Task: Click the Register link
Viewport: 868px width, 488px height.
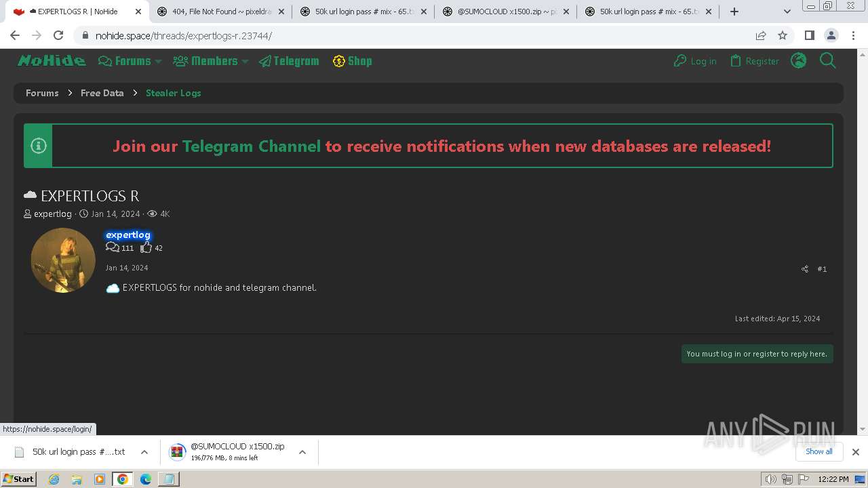Action: [754, 61]
